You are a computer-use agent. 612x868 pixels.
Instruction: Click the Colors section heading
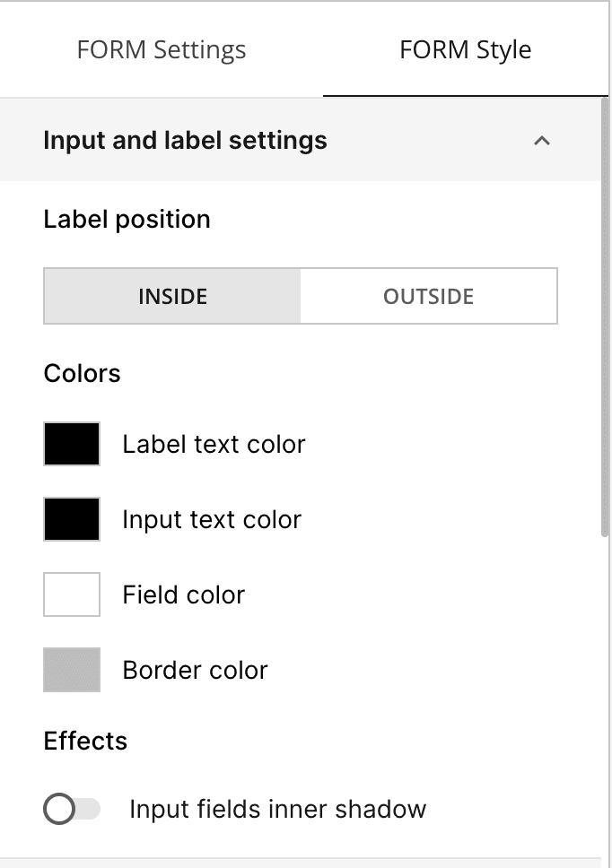[82, 373]
